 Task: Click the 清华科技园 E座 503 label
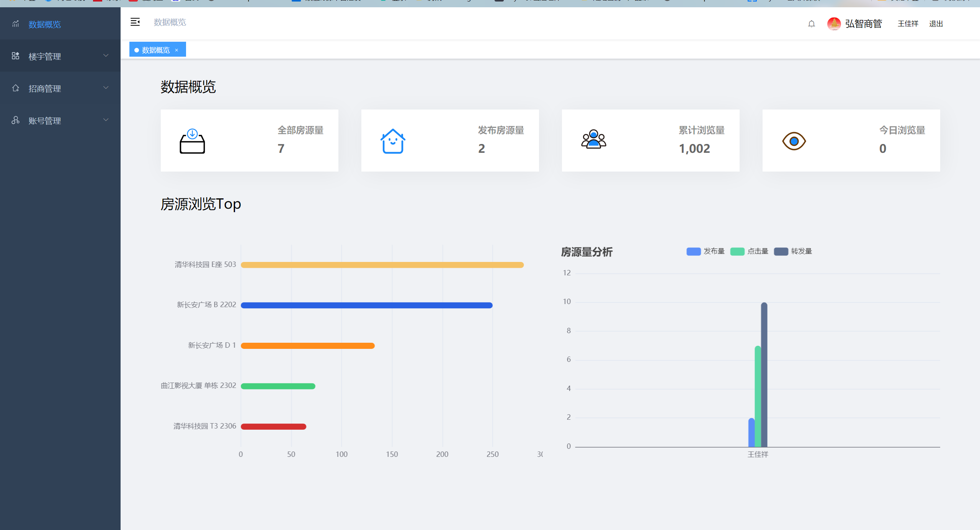coord(205,265)
